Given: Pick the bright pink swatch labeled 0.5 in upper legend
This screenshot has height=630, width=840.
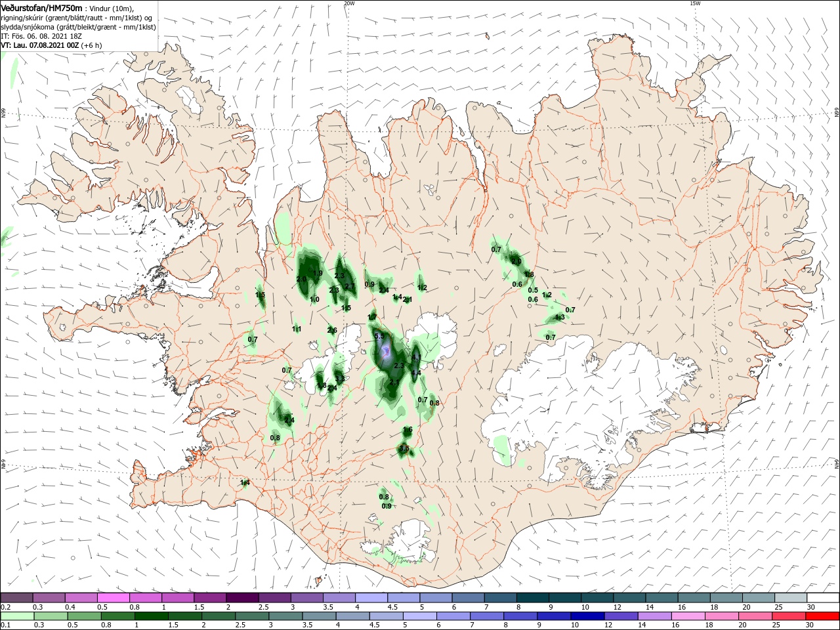Looking at the screenshot, I should click(114, 597).
